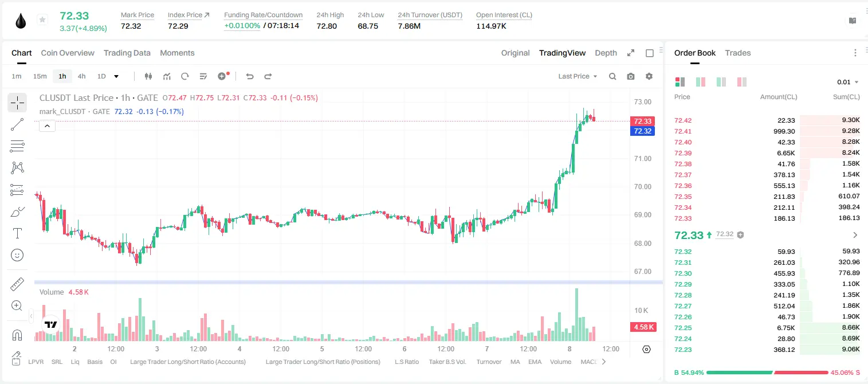Open the candlestick chart type icon
This screenshot has height=384, width=868.
pyautogui.click(x=149, y=76)
